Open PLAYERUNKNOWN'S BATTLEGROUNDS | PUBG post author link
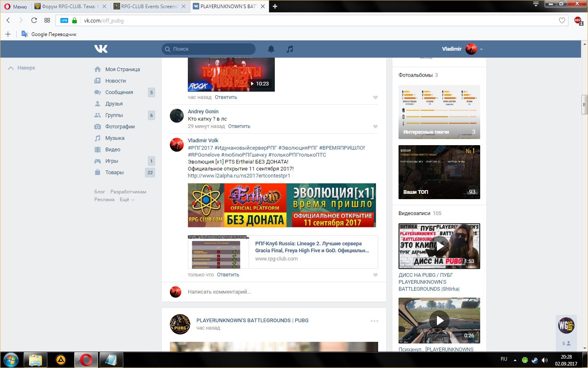The height and width of the screenshot is (368, 588). point(252,320)
